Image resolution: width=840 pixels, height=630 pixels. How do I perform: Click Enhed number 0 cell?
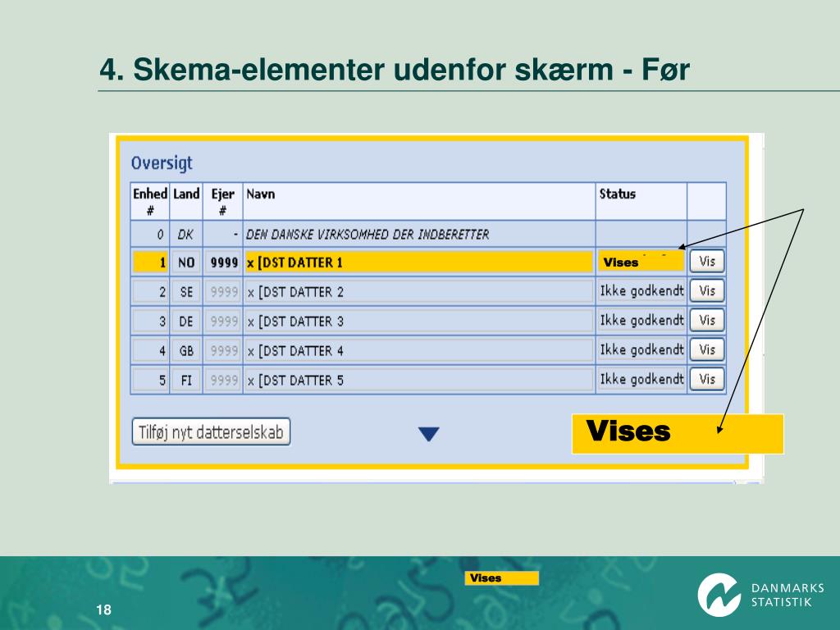click(x=150, y=234)
